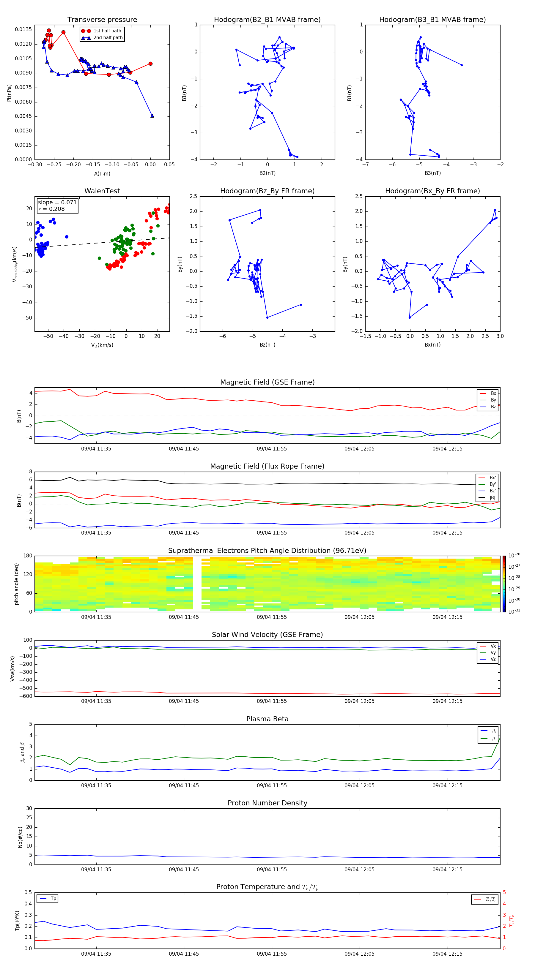535x980 pixels.
Task: Click the 'B3(nT)' x-axis label
Action: click(x=432, y=173)
